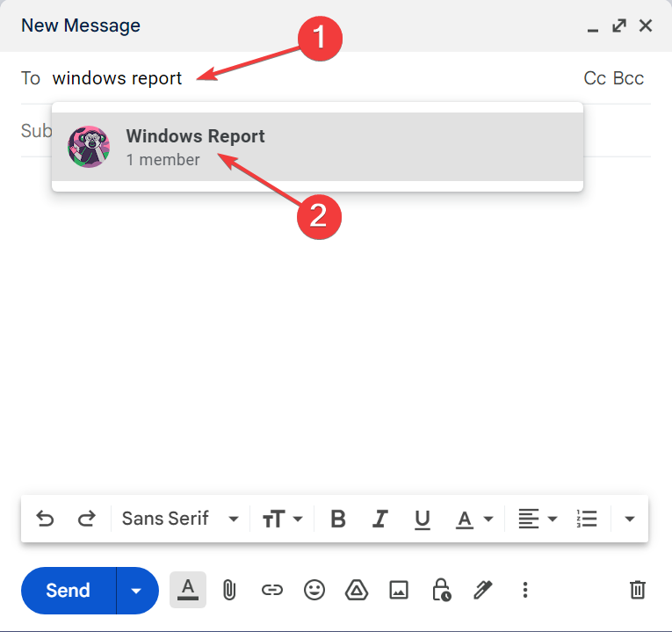The image size is (672, 632).
Task: Click the Windows Report contact avatar
Action: point(89,147)
